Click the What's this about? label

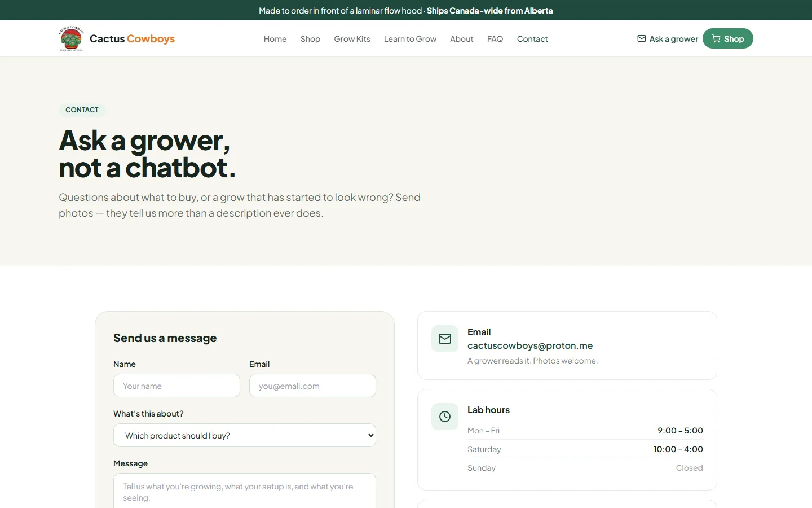click(148, 414)
